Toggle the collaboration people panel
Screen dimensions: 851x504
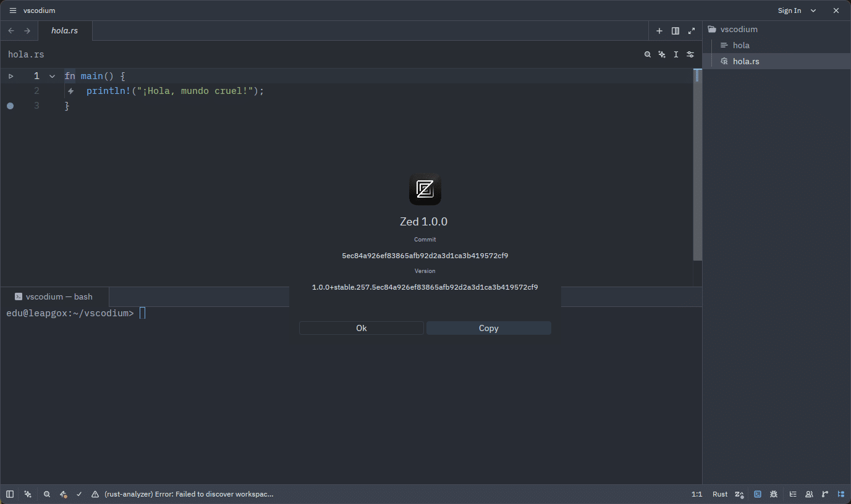point(809,494)
